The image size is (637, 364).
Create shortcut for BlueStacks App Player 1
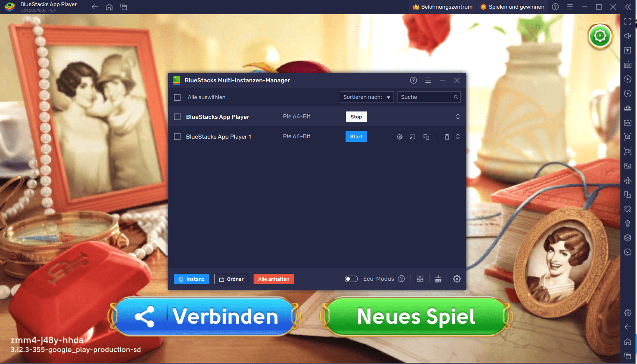tap(413, 137)
